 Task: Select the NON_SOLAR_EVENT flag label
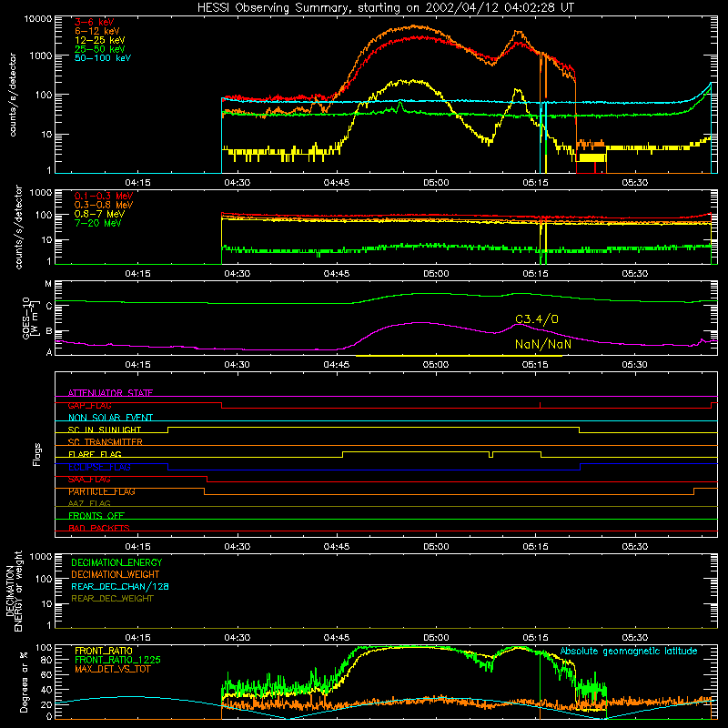click(x=110, y=418)
